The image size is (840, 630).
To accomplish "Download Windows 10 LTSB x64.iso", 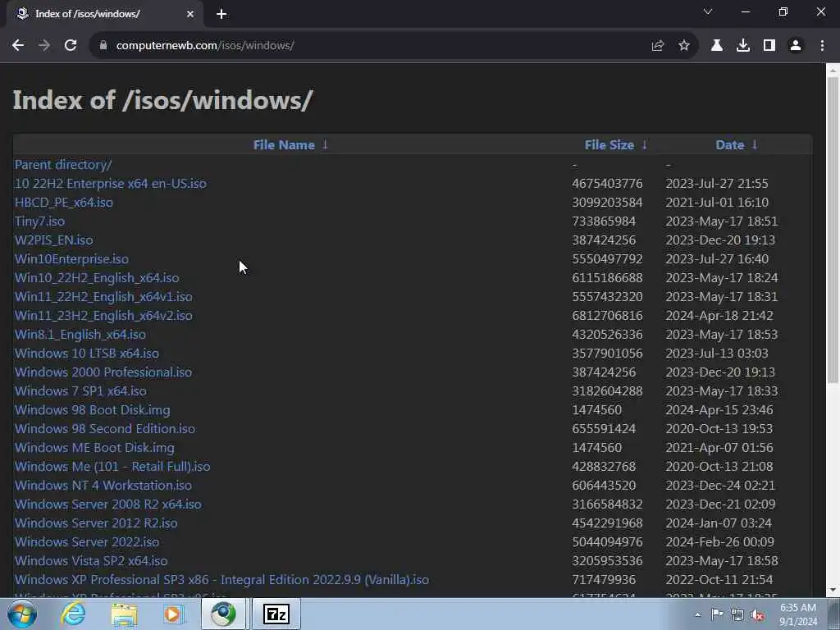I will pyautogui.click(x=87, y=353).
